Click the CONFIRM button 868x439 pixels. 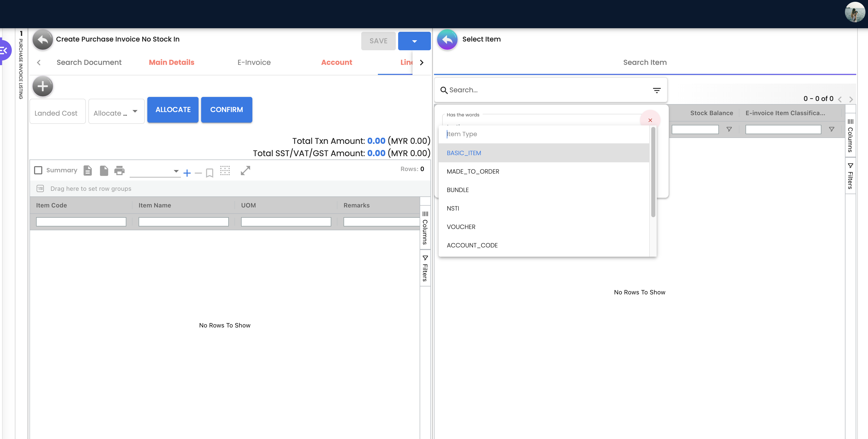pyautogui.click(x=226, y=109)
